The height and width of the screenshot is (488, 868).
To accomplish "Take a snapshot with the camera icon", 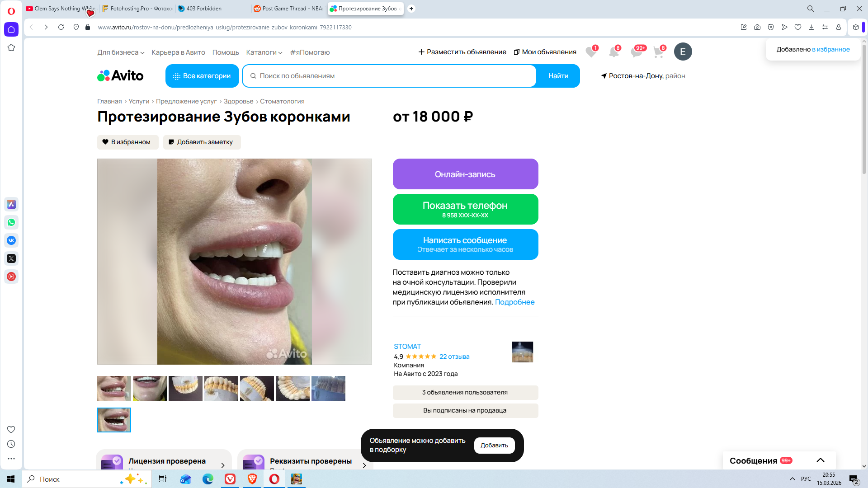I will pyautogui.click(x=757, y=27).
